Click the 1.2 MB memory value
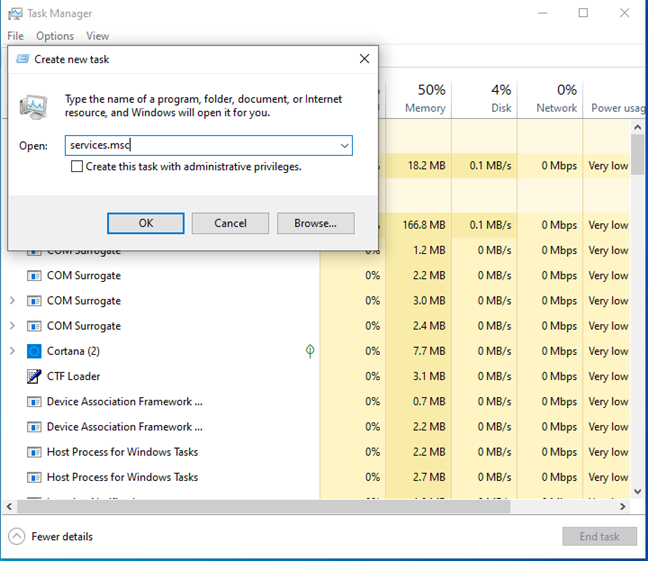 tap(429, 250)
